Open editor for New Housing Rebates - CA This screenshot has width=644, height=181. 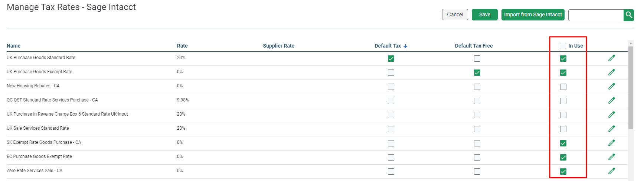pyautogui.click(x=612, y=86)
